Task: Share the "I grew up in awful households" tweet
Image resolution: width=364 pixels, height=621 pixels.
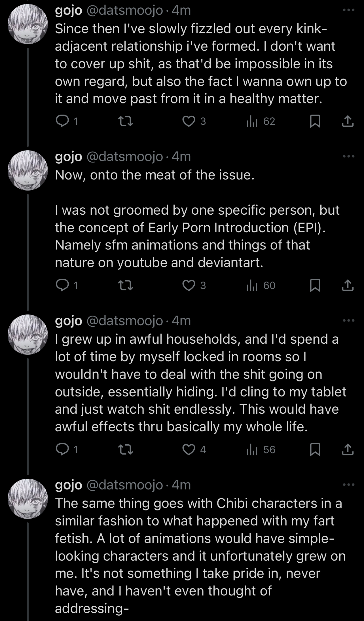Action: pyautogui.click(x=348, y=450)
